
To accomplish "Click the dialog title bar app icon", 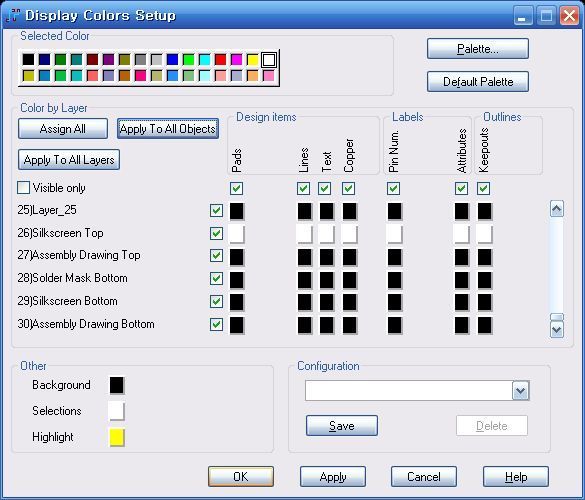I will coord(13,16).
